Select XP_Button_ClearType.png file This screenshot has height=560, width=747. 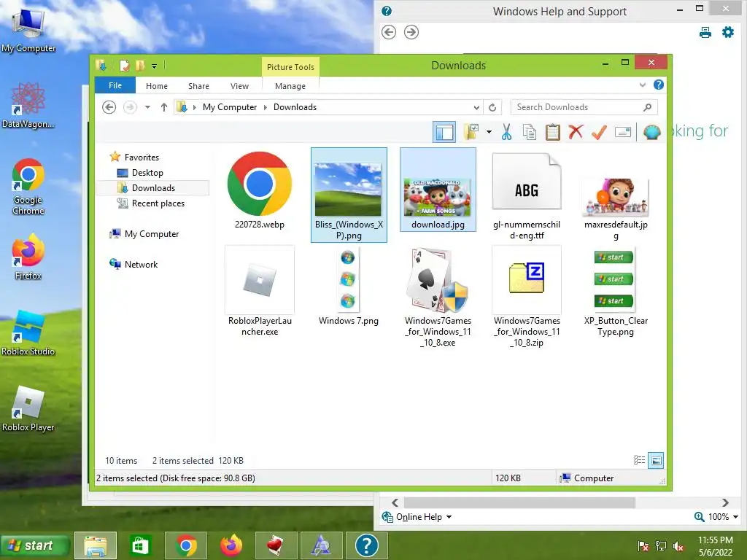pyautogui.click(x=616, y=291)
